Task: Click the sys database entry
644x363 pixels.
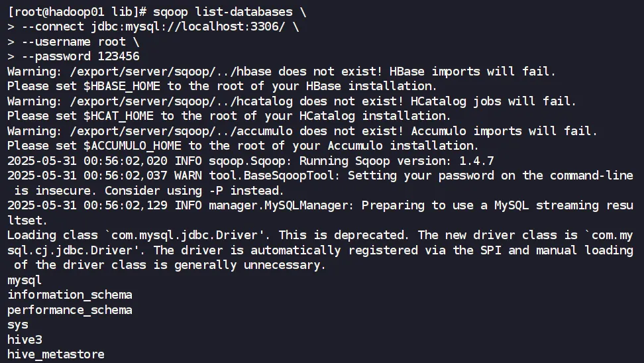Action: 18,325
